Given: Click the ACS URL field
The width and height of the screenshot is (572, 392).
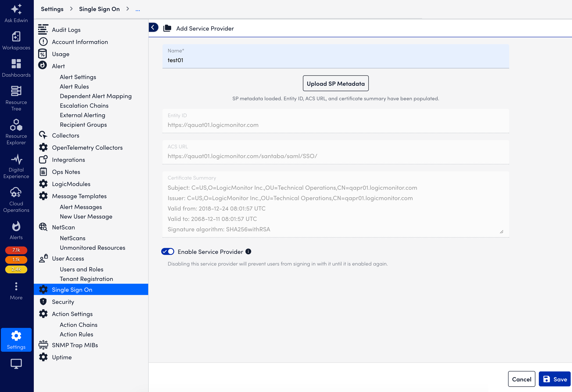Looking at the screenshot, I should pyautogui.click(x=335, y=152).
